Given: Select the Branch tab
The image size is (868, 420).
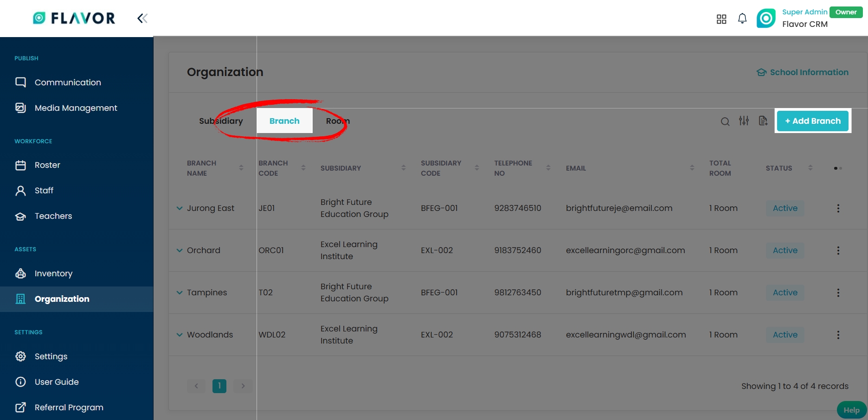Looking at the screenshot, I should [x=284, y=121].
